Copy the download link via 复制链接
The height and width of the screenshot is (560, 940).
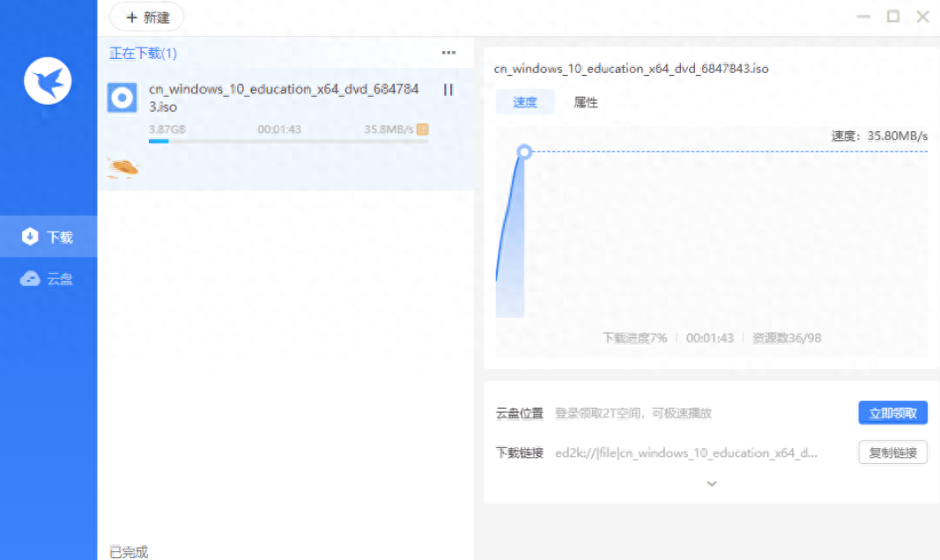[x=892, y=453]
